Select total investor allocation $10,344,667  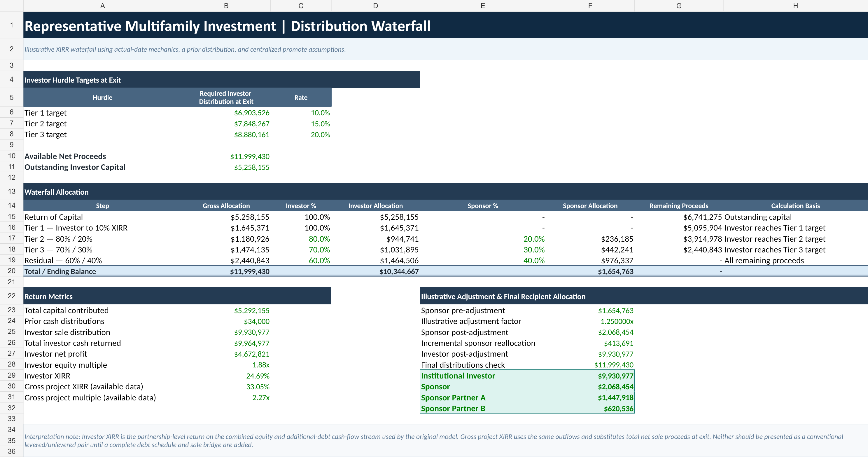(399, 271)
